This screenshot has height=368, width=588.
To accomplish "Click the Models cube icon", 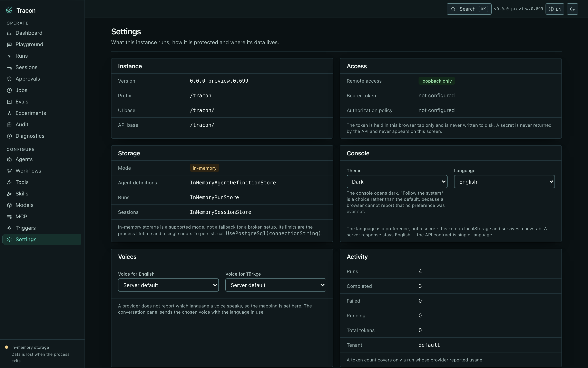I will (x=9, y=205).
